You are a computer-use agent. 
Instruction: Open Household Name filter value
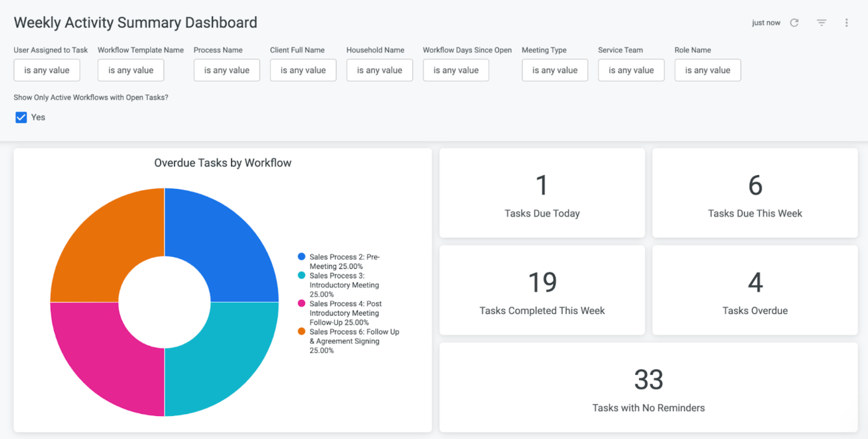tap(379, 70)
